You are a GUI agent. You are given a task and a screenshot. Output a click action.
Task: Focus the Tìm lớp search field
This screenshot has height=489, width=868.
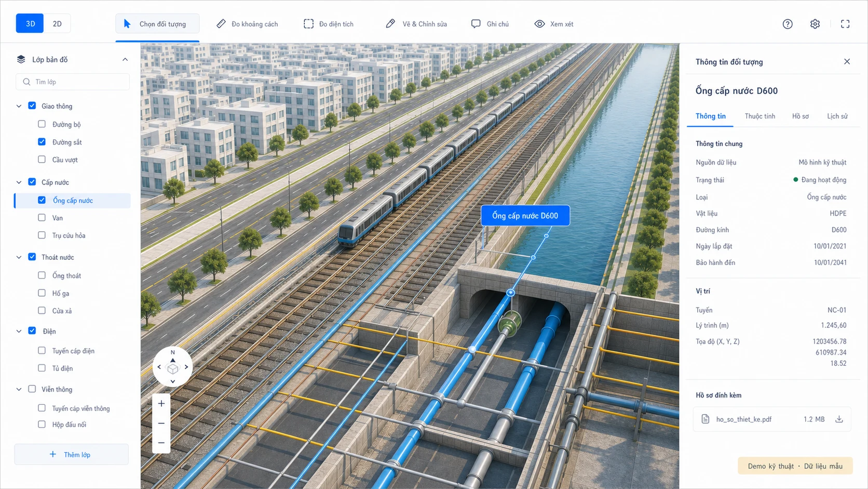click(73, 82)
